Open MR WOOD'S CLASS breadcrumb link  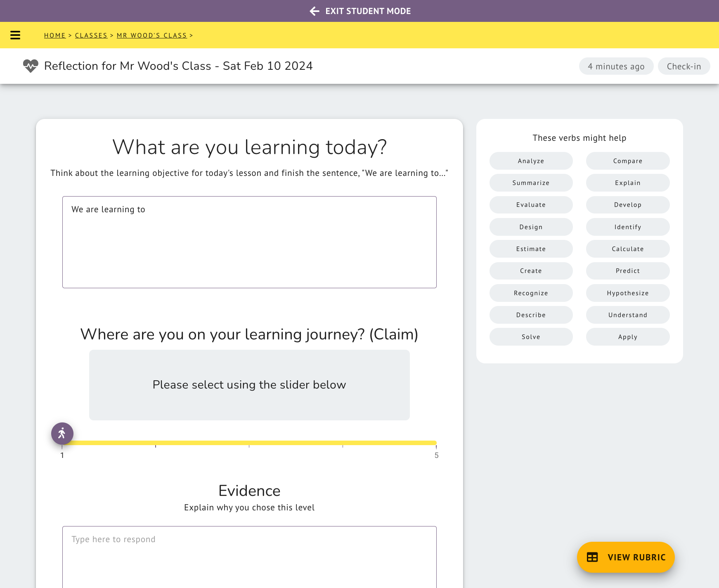(152, 36)
